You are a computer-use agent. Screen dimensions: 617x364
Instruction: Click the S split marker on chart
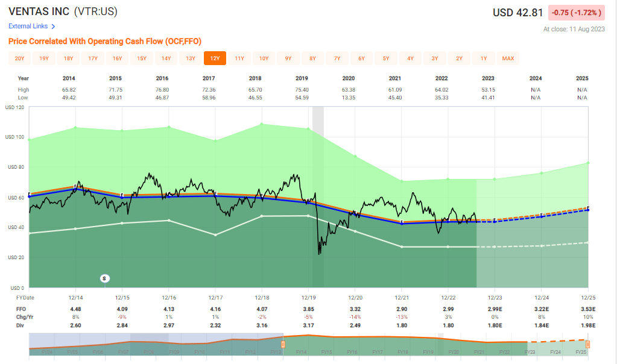(104, 278)
